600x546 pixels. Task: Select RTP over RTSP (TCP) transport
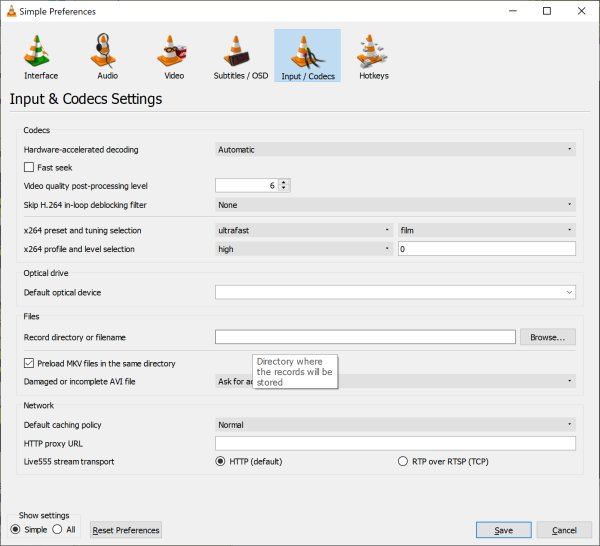pos(403,461)
